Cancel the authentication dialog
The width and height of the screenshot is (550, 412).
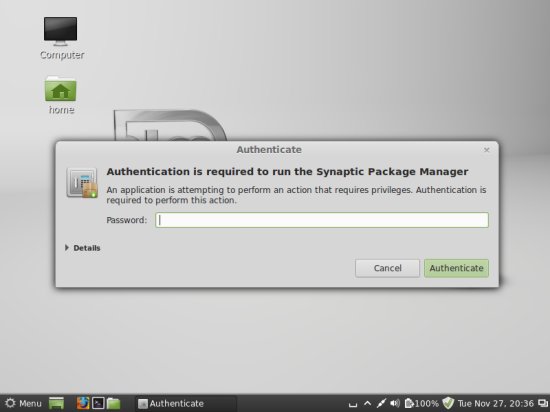pyautogui.click(x=387, y=268)
